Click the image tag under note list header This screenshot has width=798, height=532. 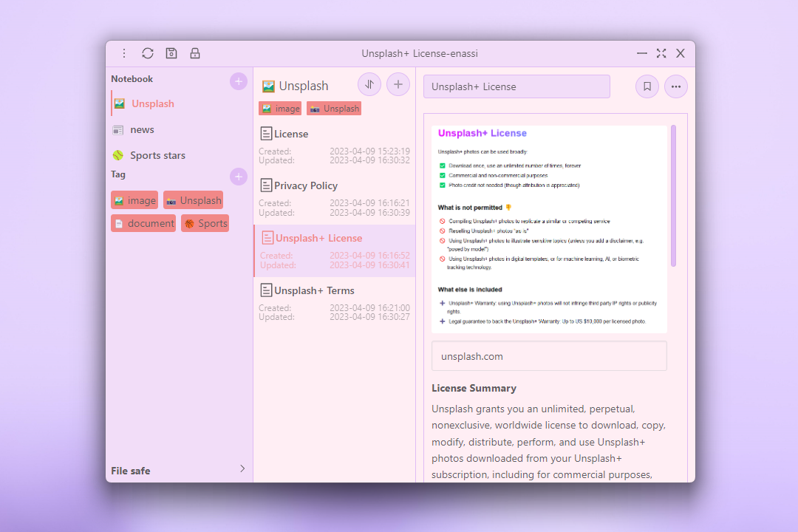click(280, 109)
